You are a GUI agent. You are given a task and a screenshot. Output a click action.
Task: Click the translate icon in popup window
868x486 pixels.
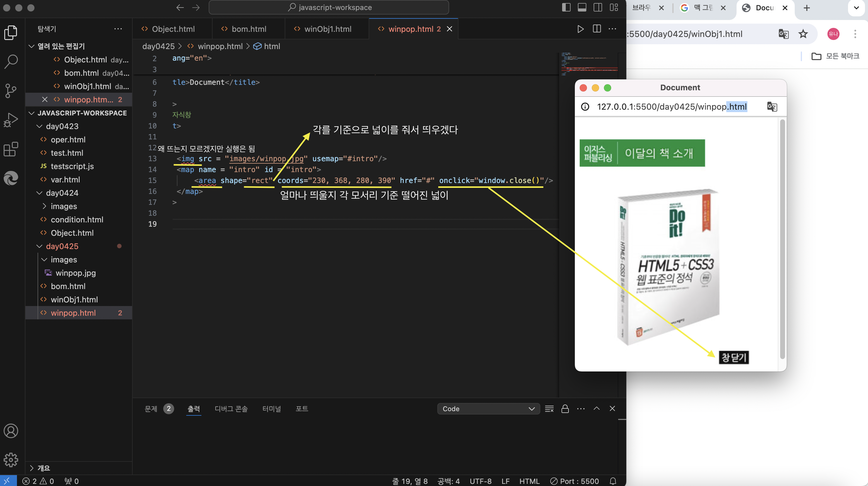(x=772, y=107)
